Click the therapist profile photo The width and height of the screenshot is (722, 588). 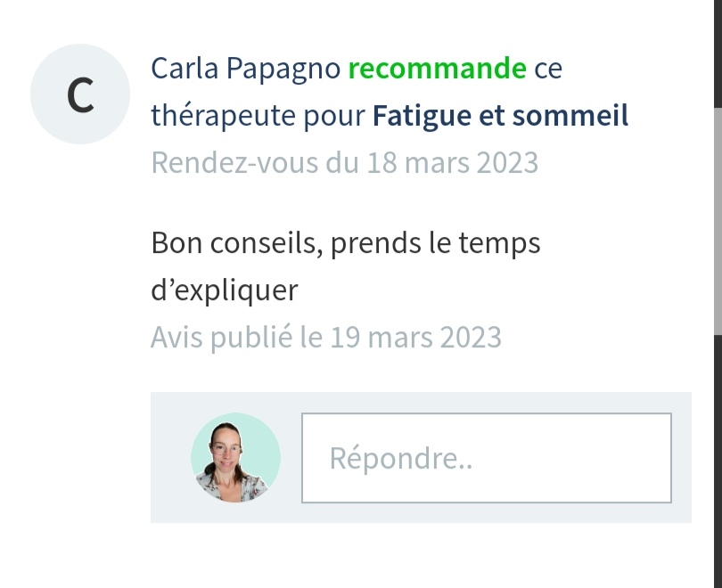(x=235, y=457)
